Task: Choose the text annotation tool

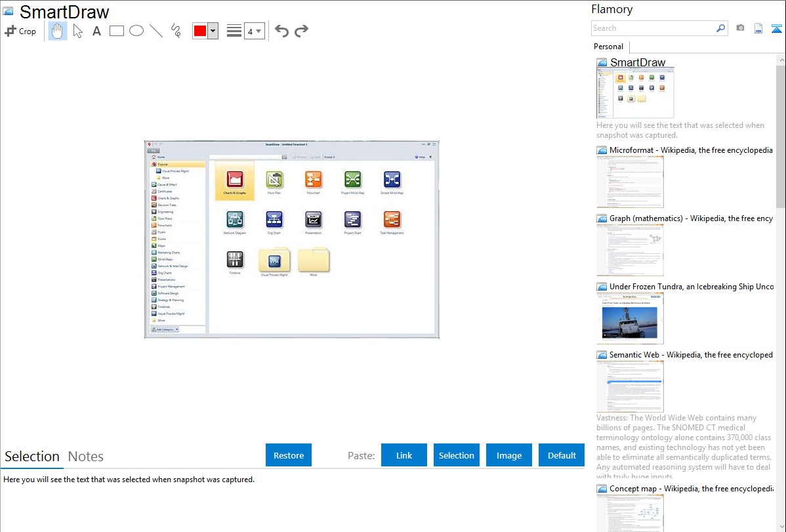Action: point(96,31)
